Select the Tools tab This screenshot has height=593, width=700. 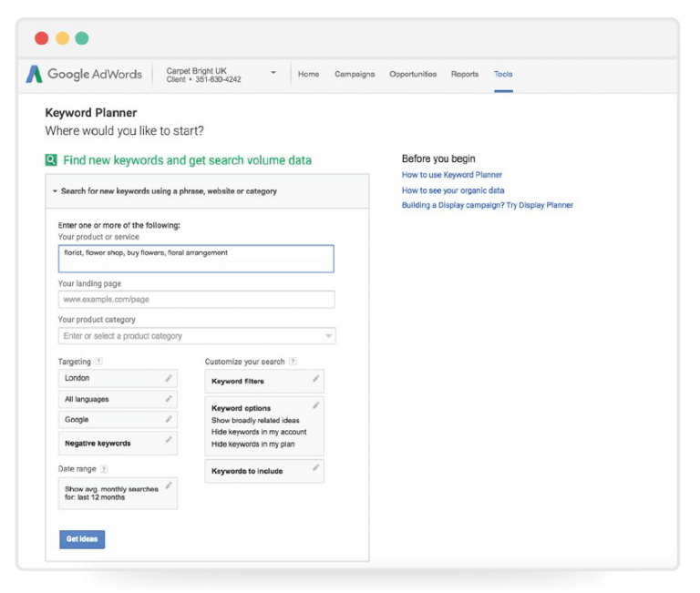pos(503,74)
